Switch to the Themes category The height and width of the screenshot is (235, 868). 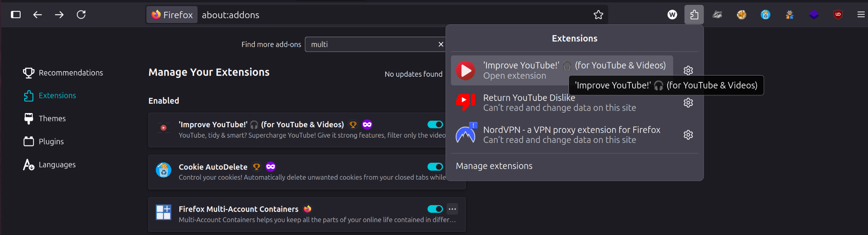tap(44, 119)
